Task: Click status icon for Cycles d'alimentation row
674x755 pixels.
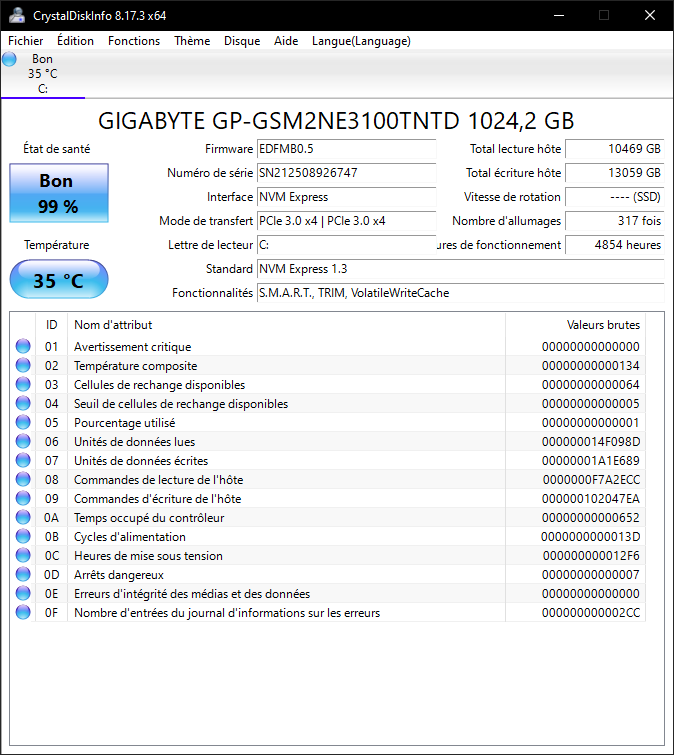Action: point(23,536)
